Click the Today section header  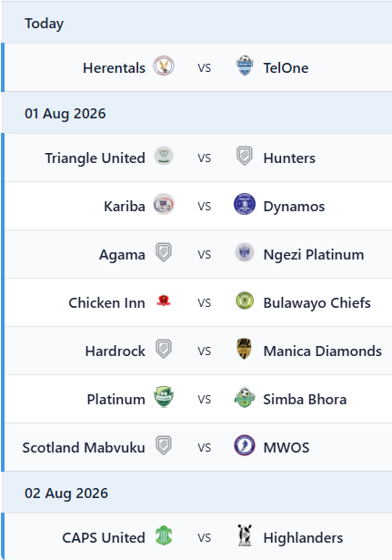click(x=196, y=23)
